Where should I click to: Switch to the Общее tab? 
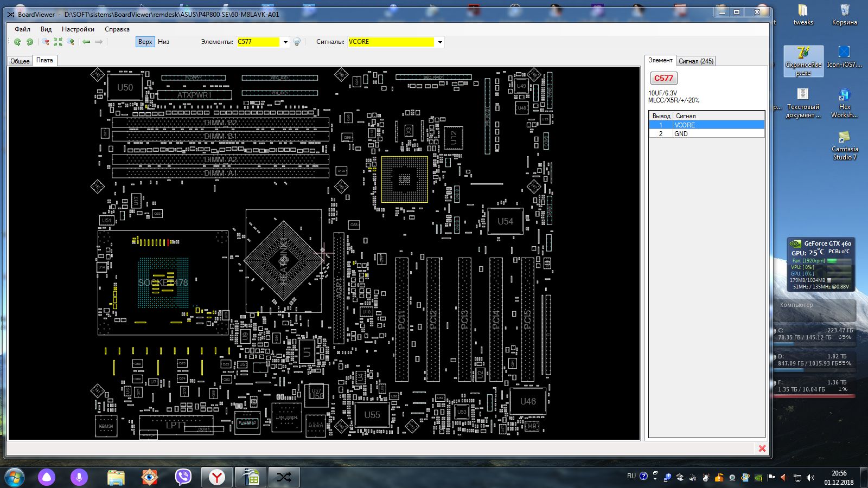[20, 61]
